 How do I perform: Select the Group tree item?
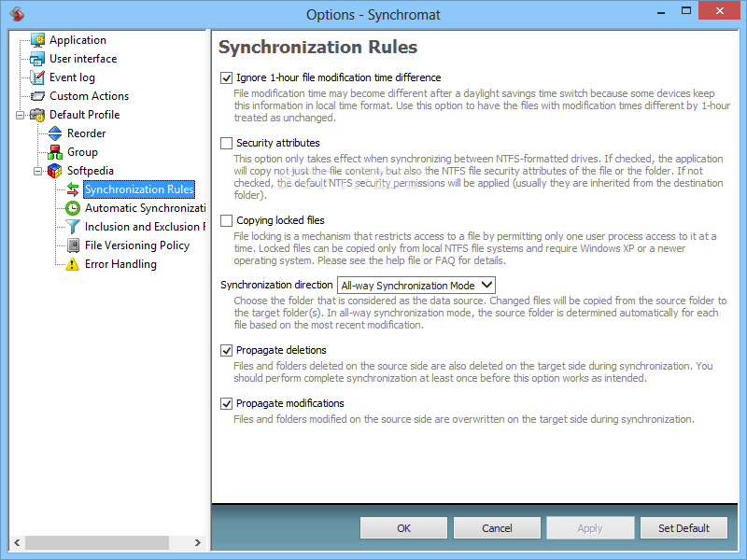point(82,152)
